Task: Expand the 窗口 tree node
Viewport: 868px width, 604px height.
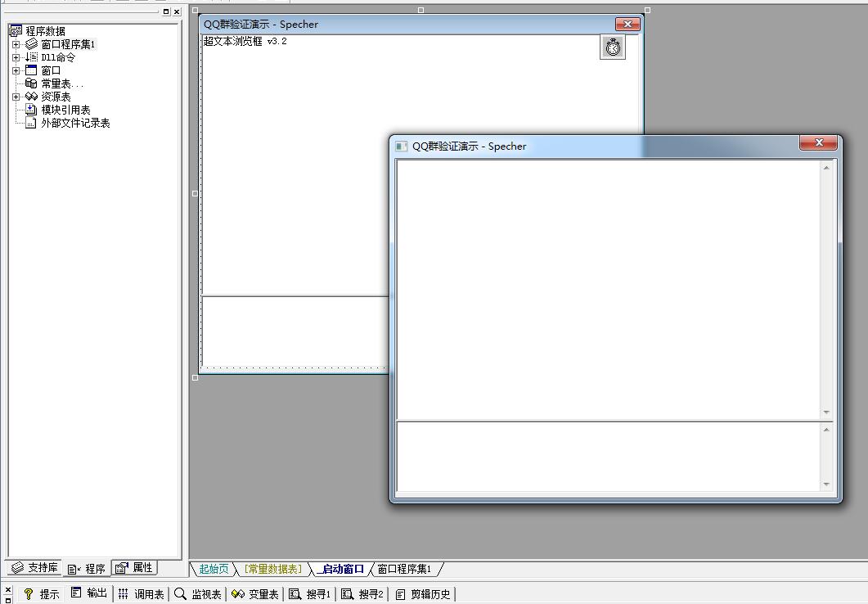Action: click(16, 71)
